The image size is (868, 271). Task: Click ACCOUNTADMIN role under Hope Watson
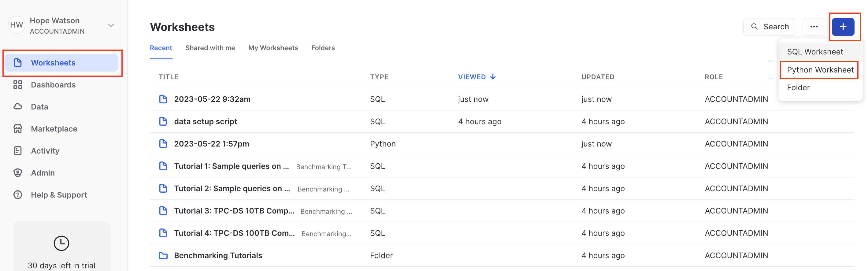(x=57, y=31)
